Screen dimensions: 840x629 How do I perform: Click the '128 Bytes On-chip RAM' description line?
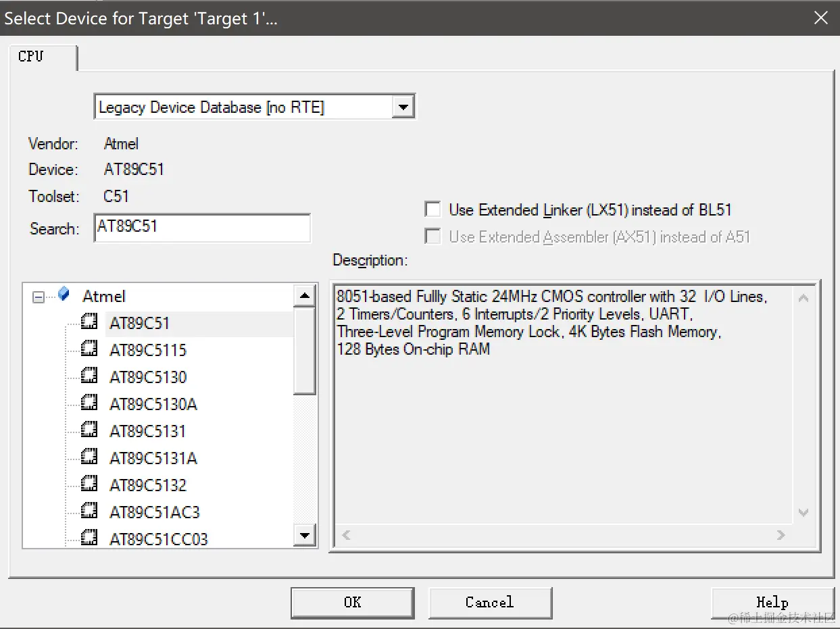coord(413,349)
